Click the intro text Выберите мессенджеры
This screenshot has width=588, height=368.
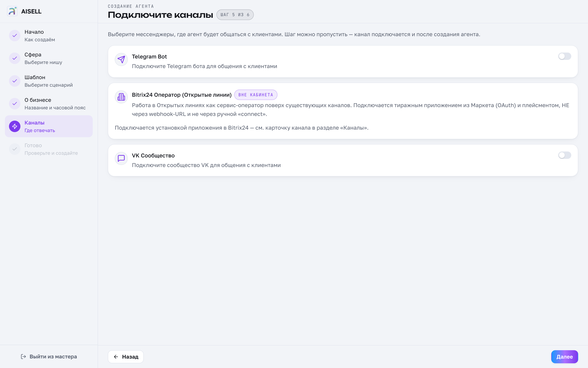click(294, 34)
